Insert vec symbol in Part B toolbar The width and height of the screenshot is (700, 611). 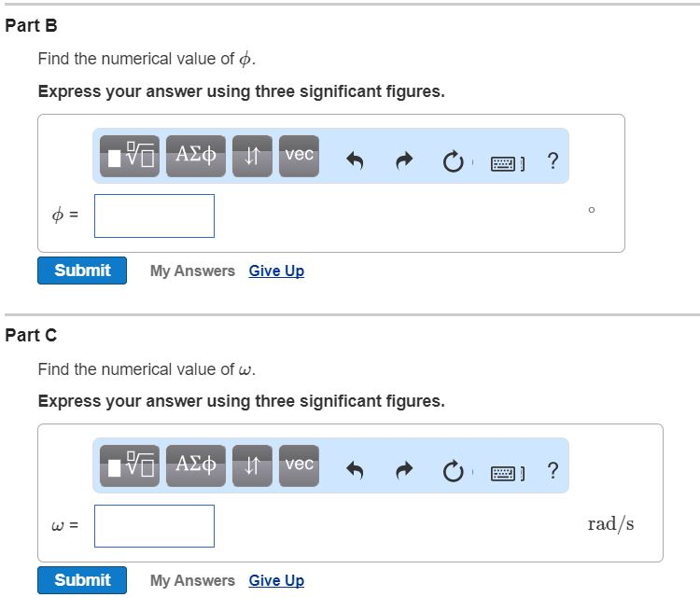coord(299,156)
